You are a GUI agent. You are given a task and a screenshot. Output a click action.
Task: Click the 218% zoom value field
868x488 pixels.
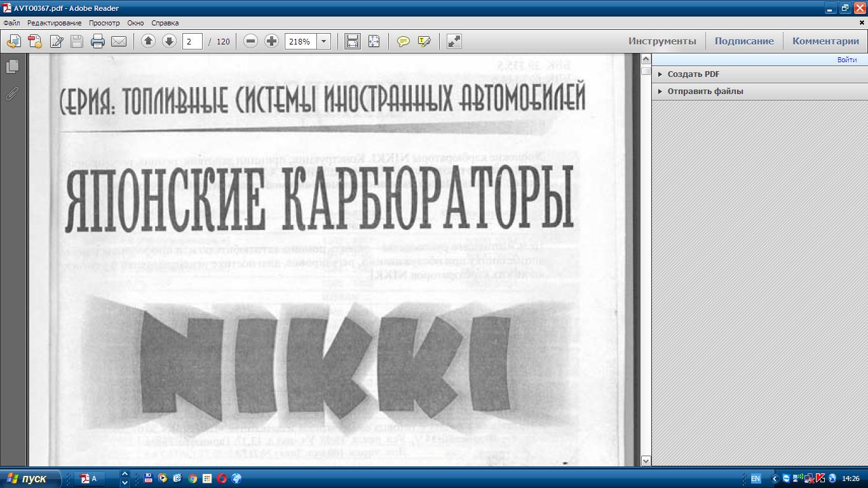[x=301, y=41]
